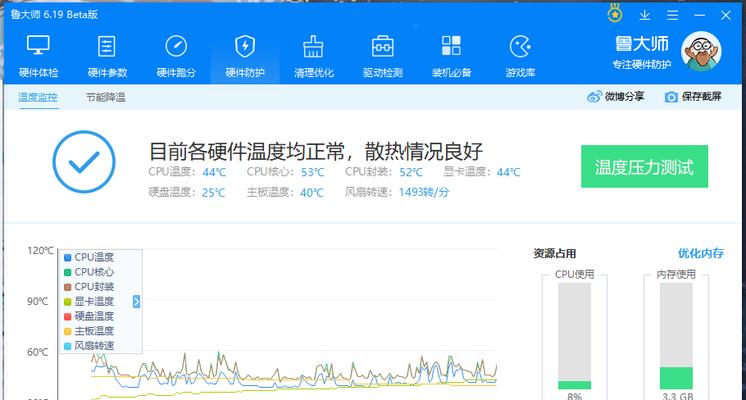This screenshot has width=746, height=400.
Task: Click the blue checkmark status circle
Action: coord(84,162)
